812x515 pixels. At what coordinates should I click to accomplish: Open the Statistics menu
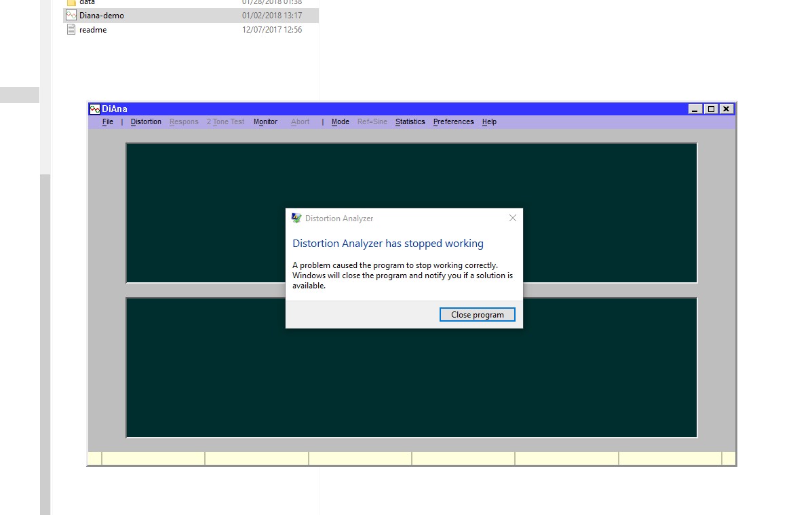point(410,121)
